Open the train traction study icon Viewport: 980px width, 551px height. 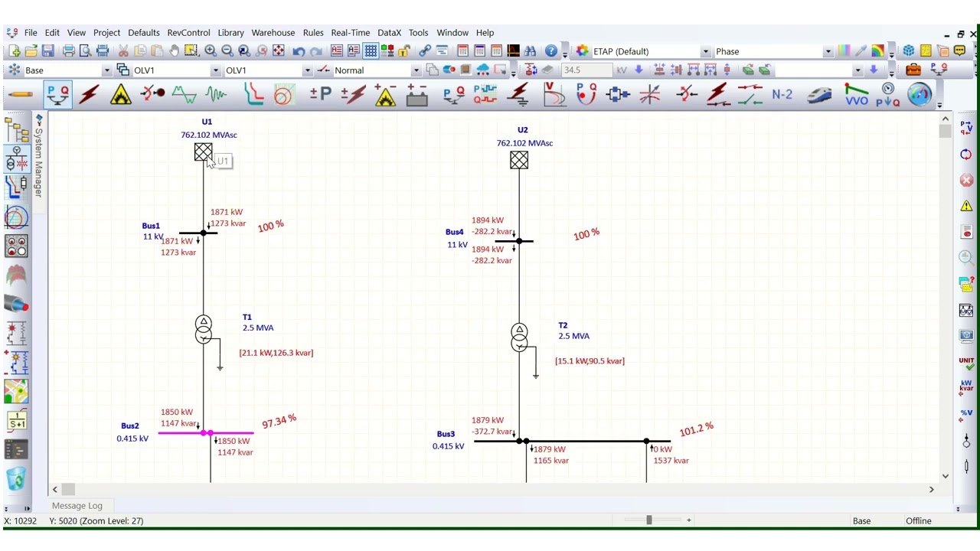pos(819,95)
